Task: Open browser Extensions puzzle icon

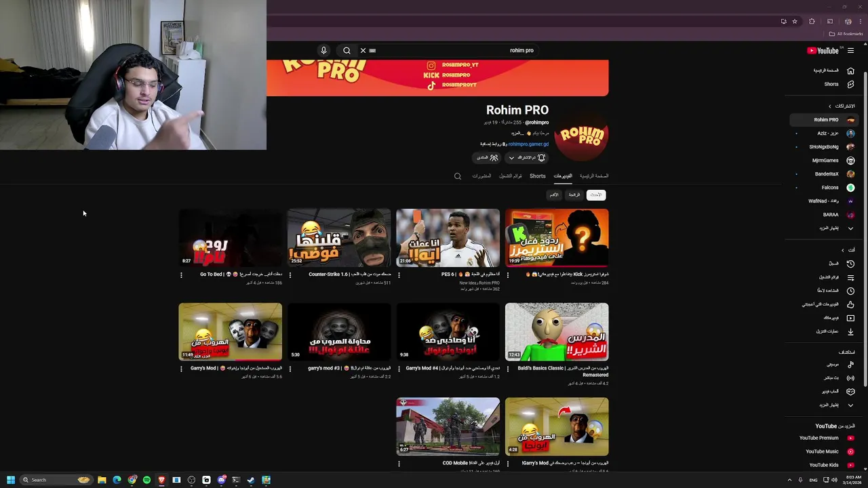Action: click(x=812, y=21)
